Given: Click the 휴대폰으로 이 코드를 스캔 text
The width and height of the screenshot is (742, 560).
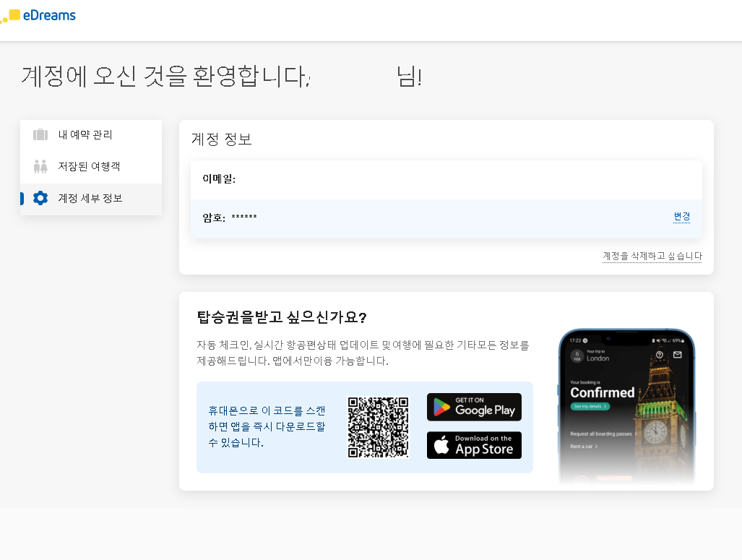Looking at the screenshot, I should tap(267, 410).
